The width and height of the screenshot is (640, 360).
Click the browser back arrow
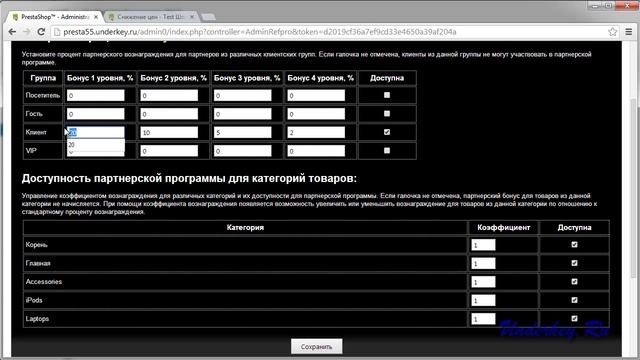[x=12, y=32]
